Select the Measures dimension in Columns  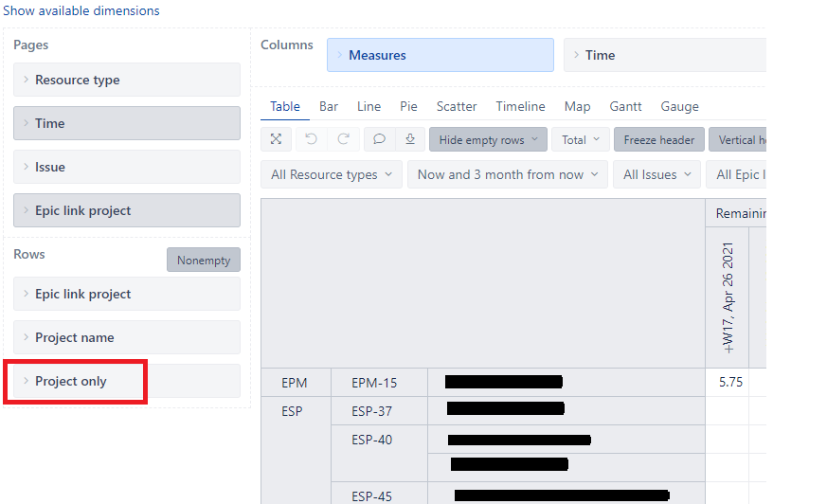tap(440, 55)
